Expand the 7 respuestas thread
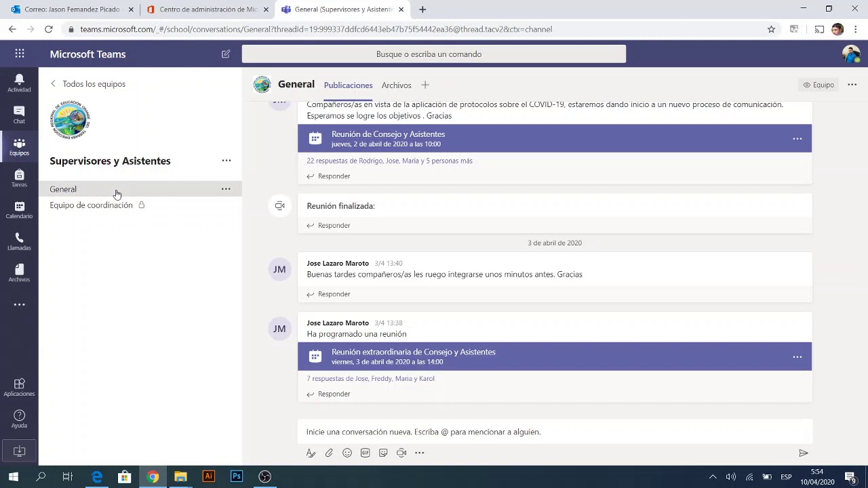The image size is (868, 488). click(370, 379)
